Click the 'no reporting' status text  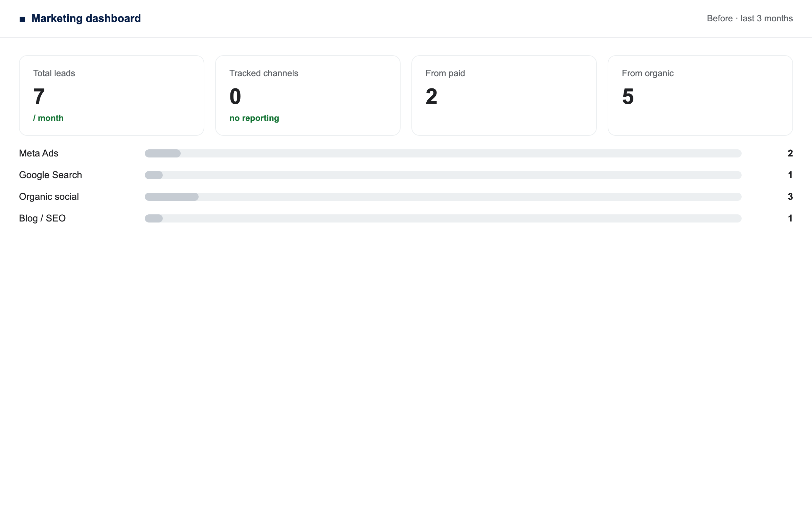click(x=254, y=118)
